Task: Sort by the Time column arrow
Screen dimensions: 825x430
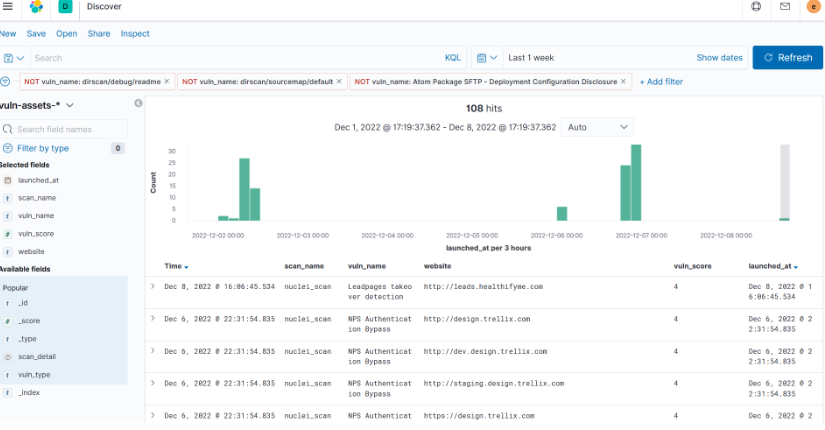Action: pyautogui.click(x=186, y=267)
